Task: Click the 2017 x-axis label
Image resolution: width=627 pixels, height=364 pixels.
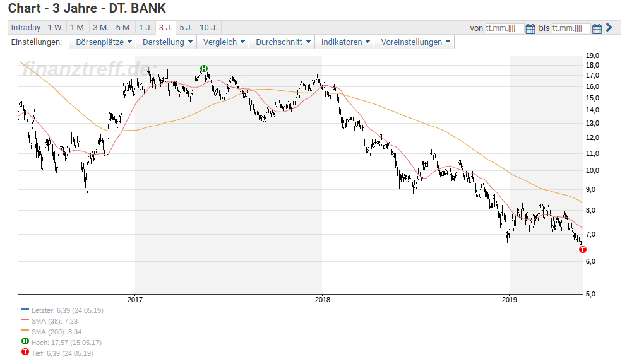Action: coord(134,300)
